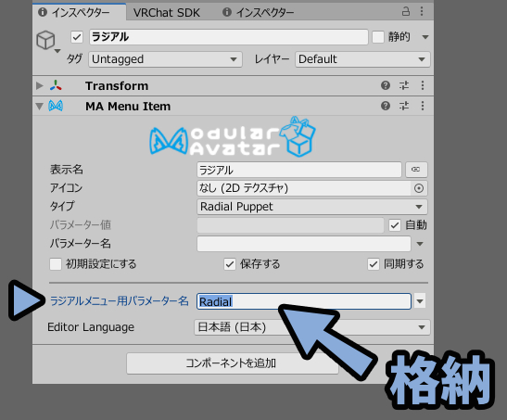Click the GameObject cube icon

pos(45,40)
